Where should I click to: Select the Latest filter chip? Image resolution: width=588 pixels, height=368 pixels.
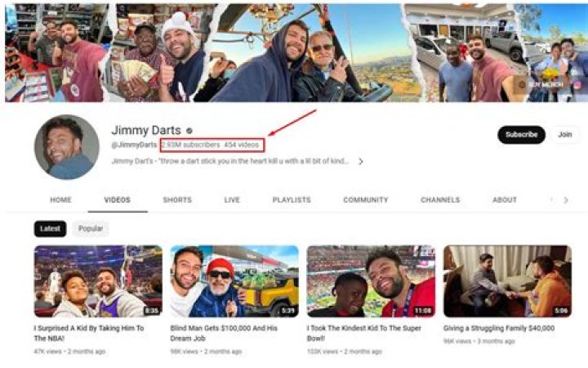[50, 229]
